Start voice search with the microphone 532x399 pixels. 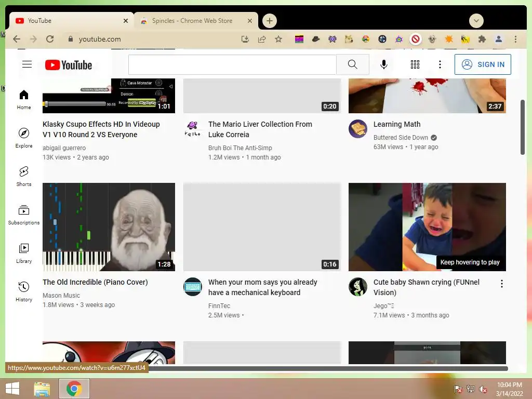coord(384,64)
